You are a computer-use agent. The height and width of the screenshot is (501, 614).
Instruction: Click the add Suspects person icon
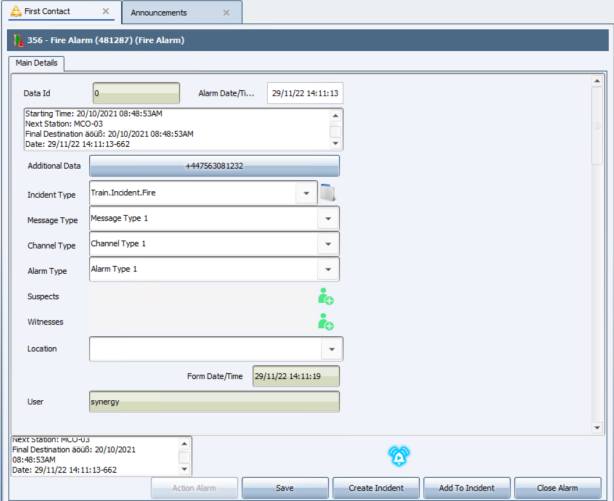[325, 296]
